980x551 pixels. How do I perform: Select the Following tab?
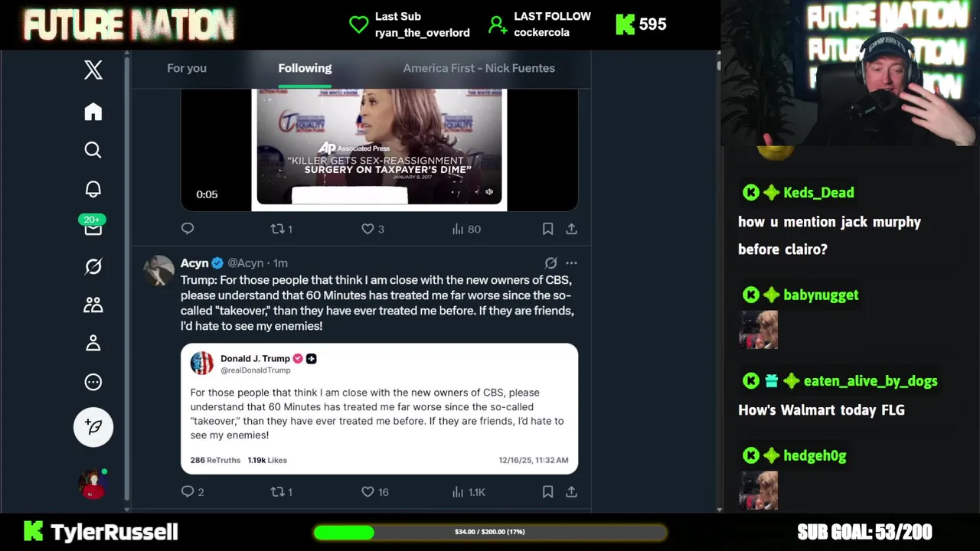[x=305, y=68]
